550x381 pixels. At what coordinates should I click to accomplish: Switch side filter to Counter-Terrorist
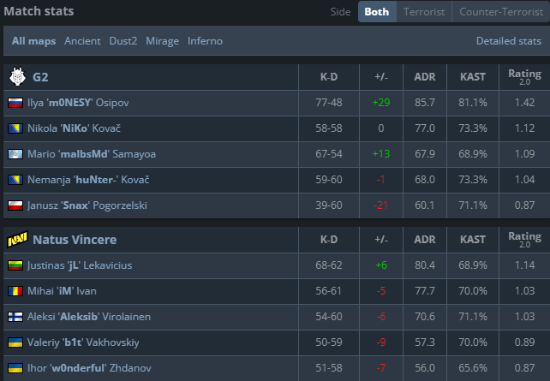[501, 12]
